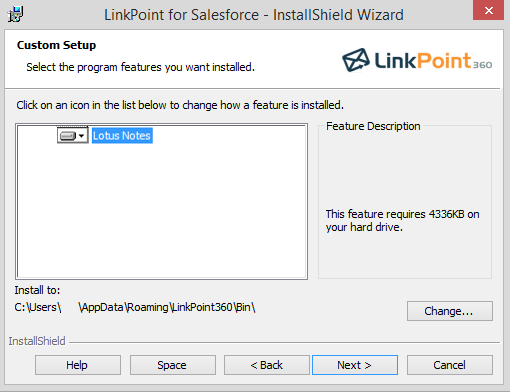This screenshot has height=392, width=510.
Task: Click the 'Install to:' label
Action: (x=37, y=290)
